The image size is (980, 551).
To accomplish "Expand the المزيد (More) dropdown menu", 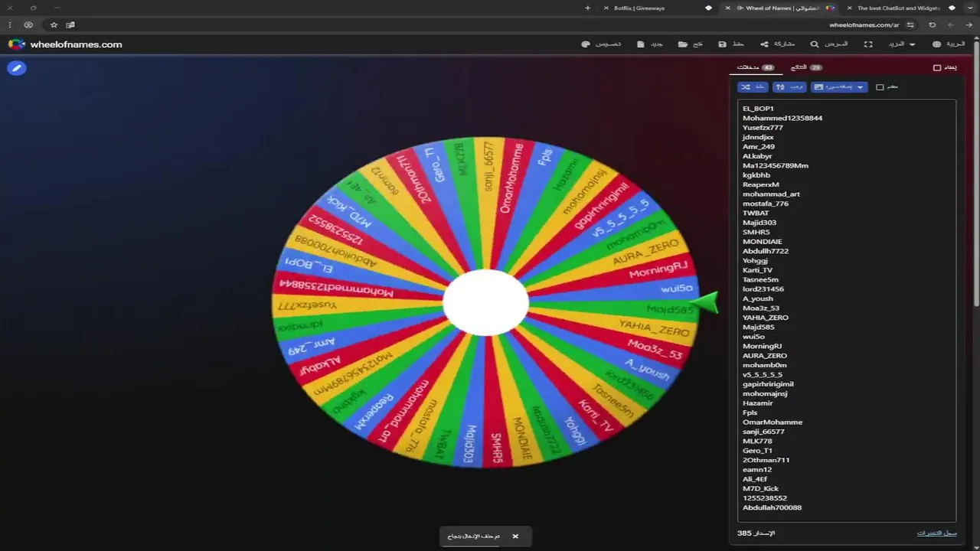I will [900, 44].
